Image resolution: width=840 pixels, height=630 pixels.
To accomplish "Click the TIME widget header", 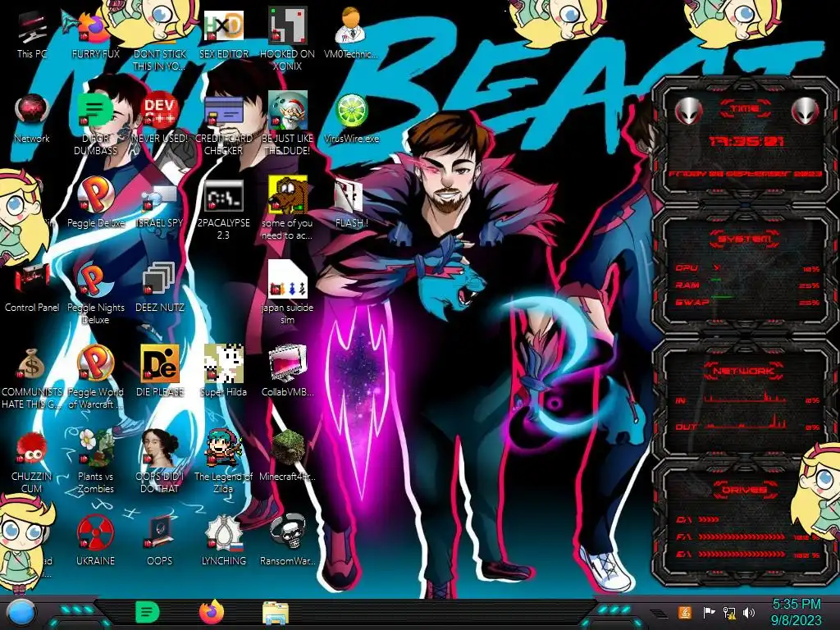I will [x=745, y=109].
